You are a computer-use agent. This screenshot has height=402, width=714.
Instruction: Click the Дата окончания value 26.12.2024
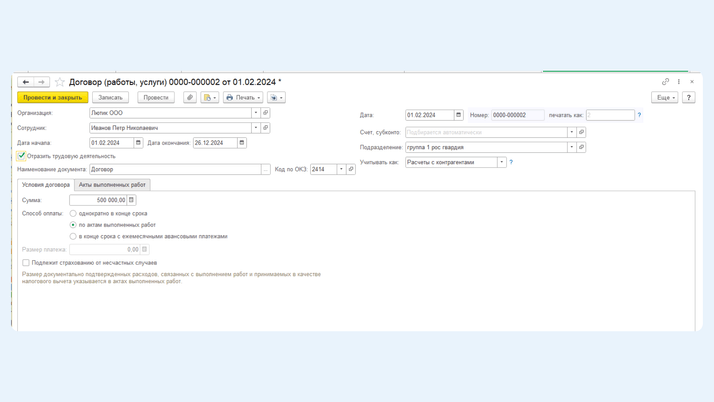(x=215, y=143)
